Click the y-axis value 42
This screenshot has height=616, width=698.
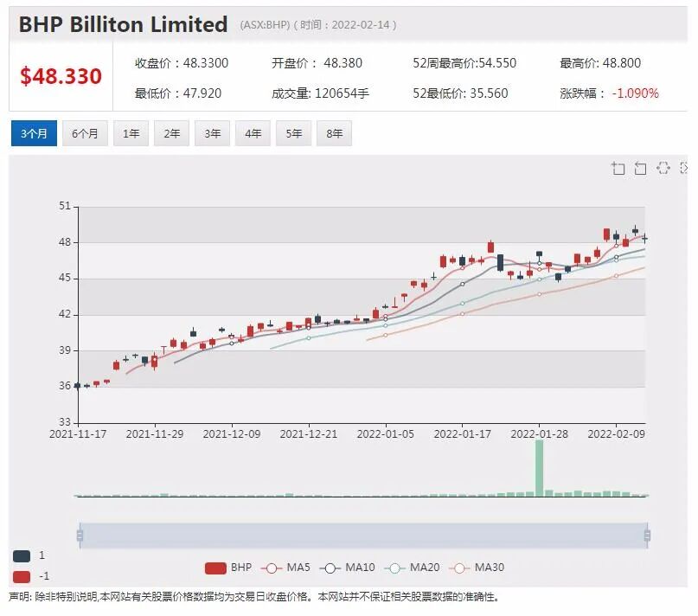[x=65, y=314]
